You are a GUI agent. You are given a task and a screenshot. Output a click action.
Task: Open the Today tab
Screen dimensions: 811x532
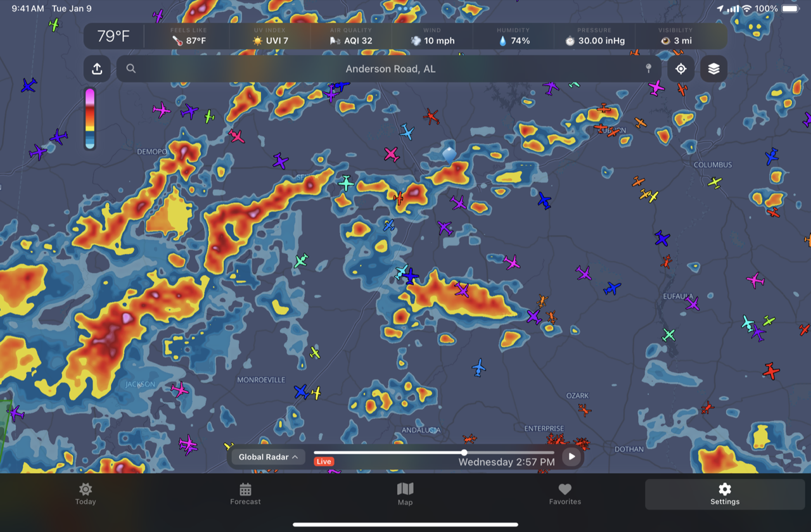click(x=86, y=494)
